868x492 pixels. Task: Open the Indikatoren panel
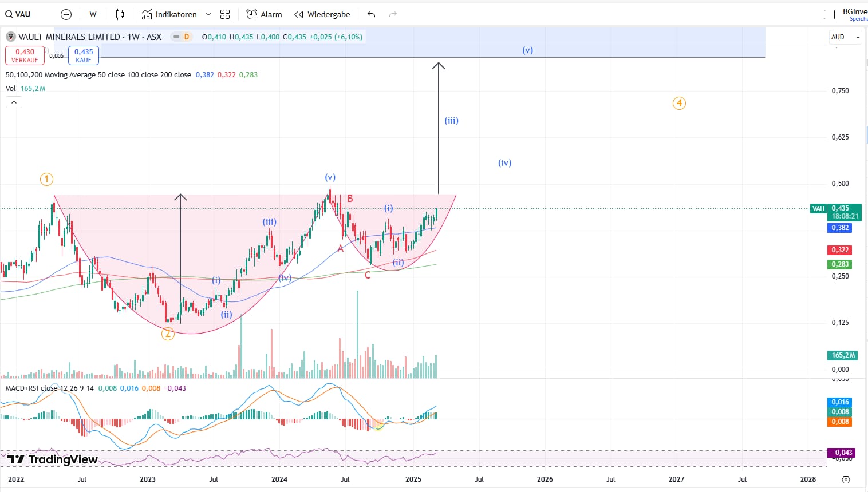click(169, 14)
